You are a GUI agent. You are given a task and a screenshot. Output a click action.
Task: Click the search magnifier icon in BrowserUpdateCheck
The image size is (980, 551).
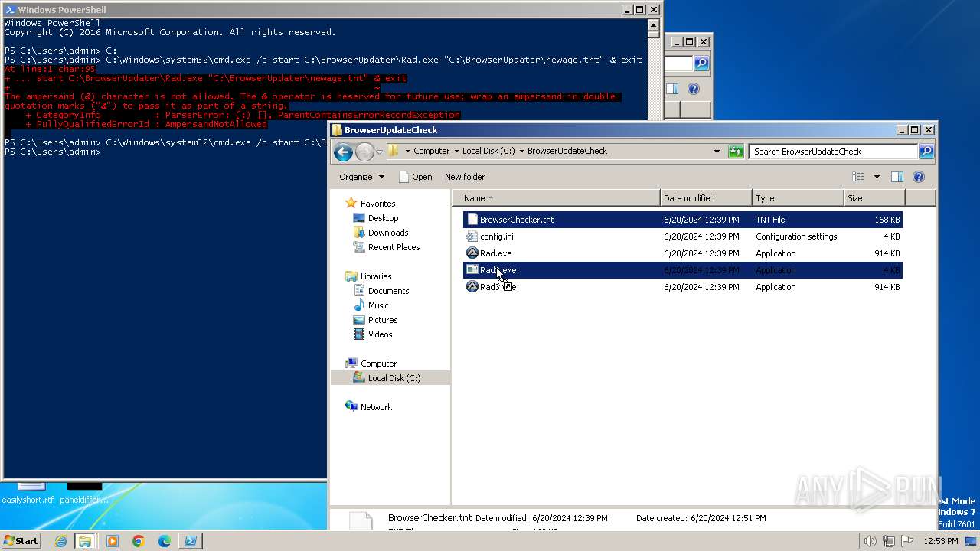tap(926, 152)
